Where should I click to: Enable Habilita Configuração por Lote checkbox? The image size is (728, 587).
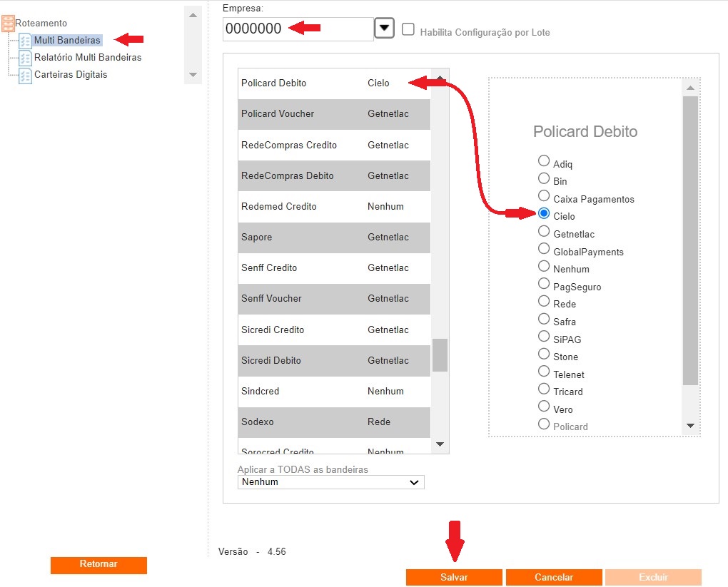[408, 29]
